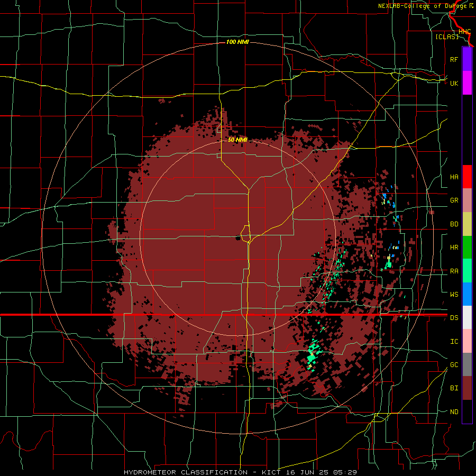This screenshot has width=476, height=476.
Task: Select the "HA" legend label
Action: click(x=454, y=177)
